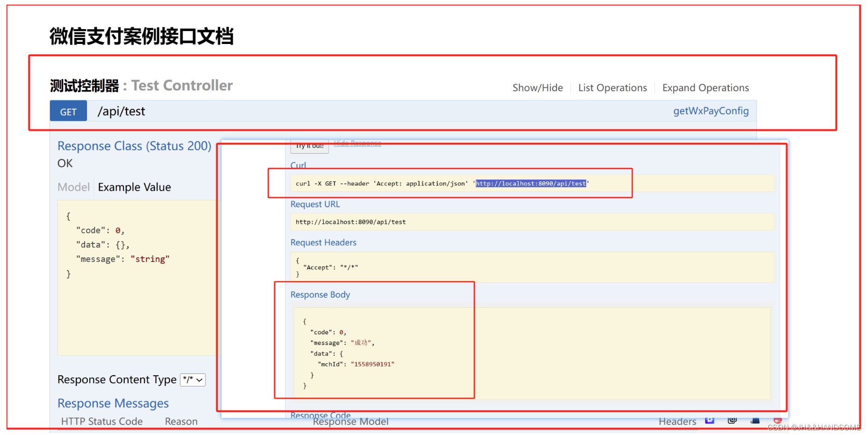Click the "message": "string" example line
The width and height of the screenshot is (868, 435).
(x=123, y=259)
